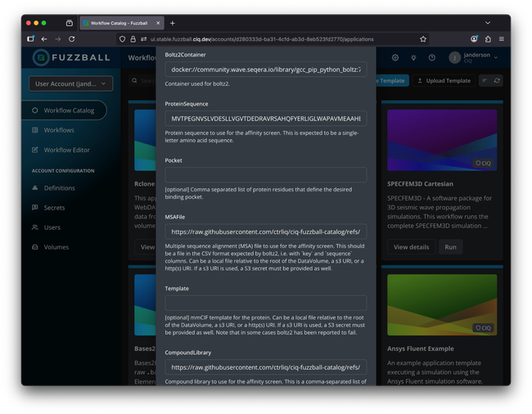Expand the list all tabs chevron
This screenshot has height=414, width=532.
click(x=488, y=23)
